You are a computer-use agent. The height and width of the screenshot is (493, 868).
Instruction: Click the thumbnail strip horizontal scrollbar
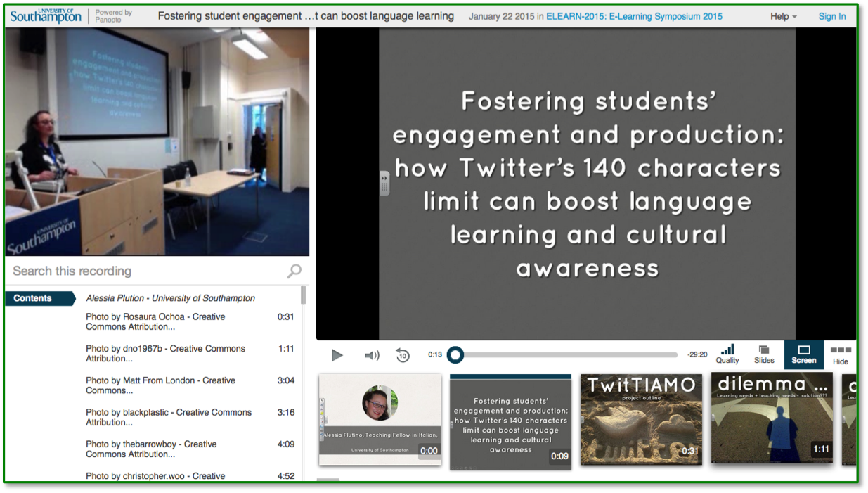click(x=328, y=480)
